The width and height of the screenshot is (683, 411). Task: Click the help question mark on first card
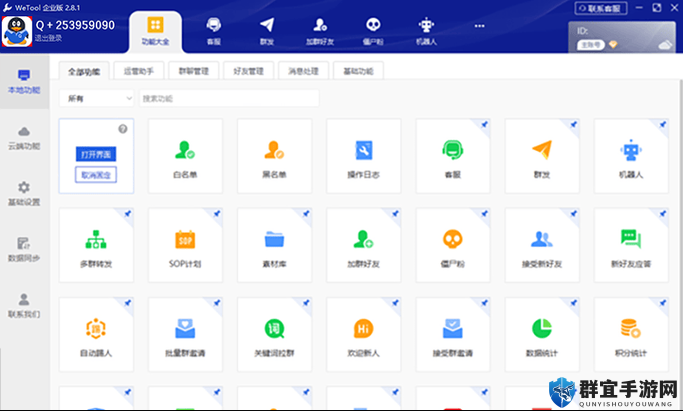tap(123, 129)
